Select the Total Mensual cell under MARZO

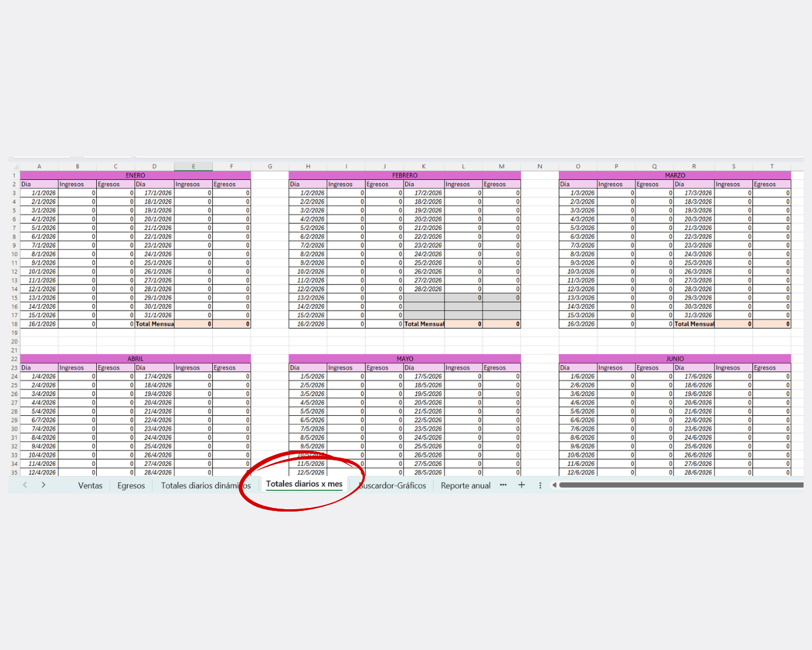point(694,324)
